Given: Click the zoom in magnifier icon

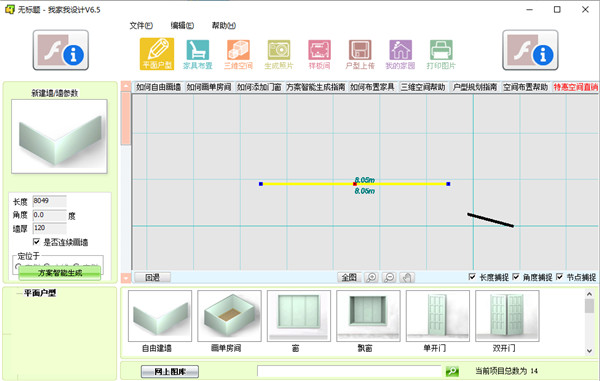Looking at the screenshot, I should [371, 277].
